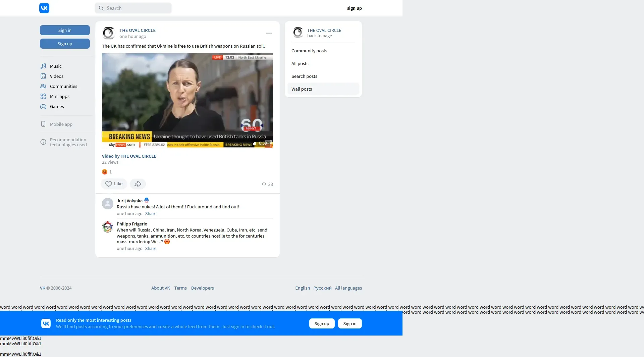
Task: Click the Games controller icon
Action: [x=43, y=106]
